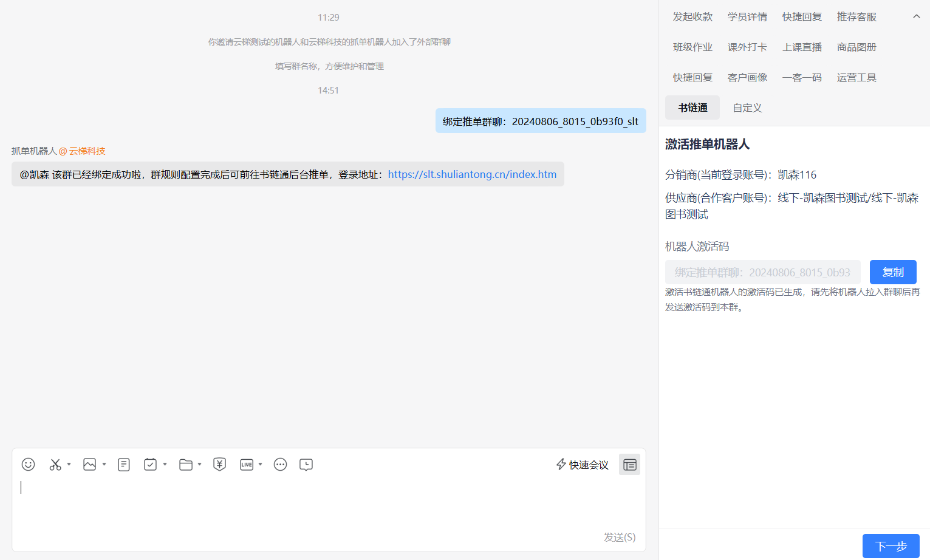Open the calendar schedule icon
Viewport: 930px width, 560px height.
click(150, 465)
